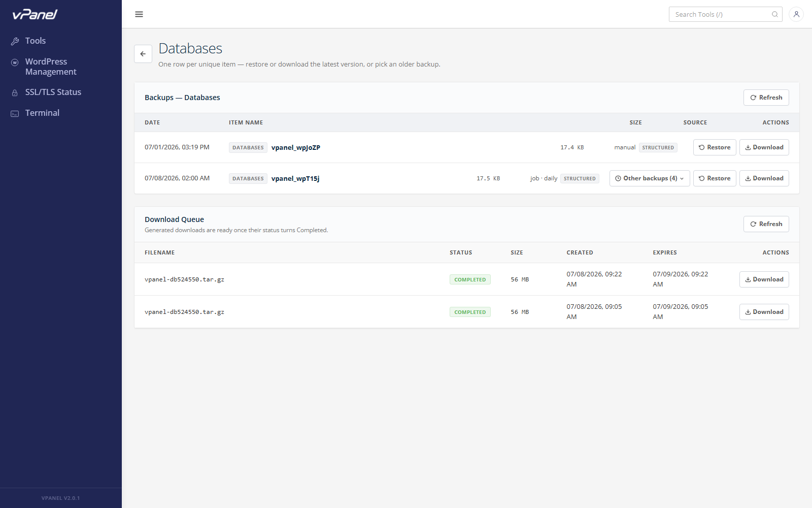Screen dimensions: 812x508
Task: Download the vpanel_wpT15j database backup
Action: point(764,178)
